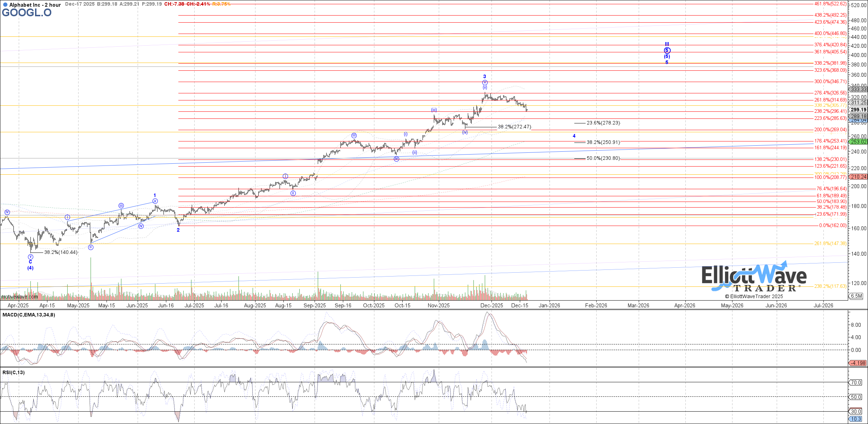Click the blue wave 4 projection label
Screen dimensions: 868x424
coord(574,136)
